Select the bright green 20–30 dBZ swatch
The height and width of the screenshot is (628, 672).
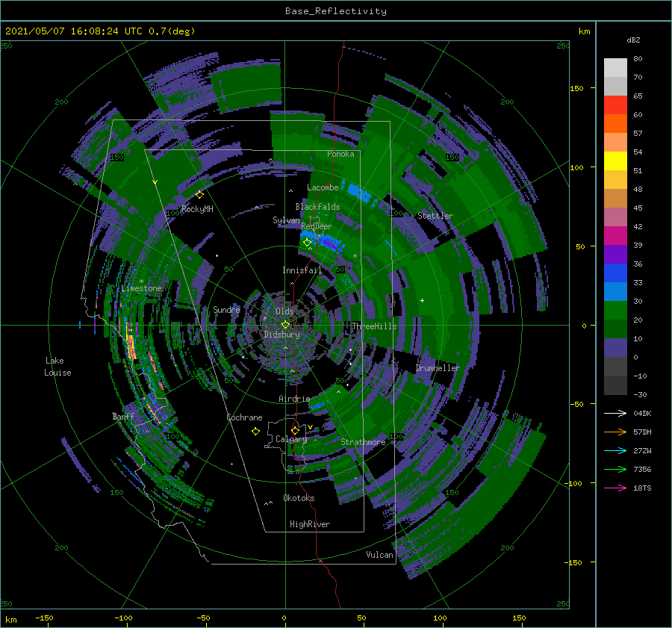point(615,311)
